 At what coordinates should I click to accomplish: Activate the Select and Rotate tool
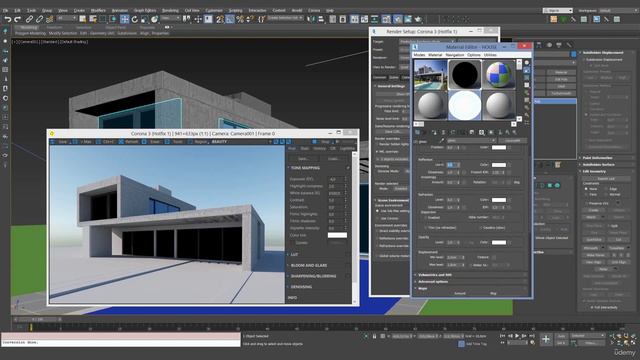click(x=135, y=19)
